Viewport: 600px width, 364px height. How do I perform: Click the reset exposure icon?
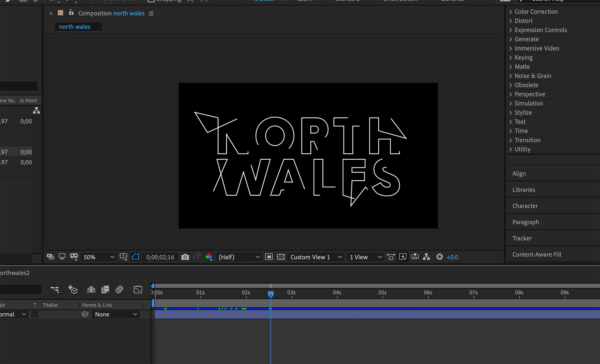click(439, 257)
